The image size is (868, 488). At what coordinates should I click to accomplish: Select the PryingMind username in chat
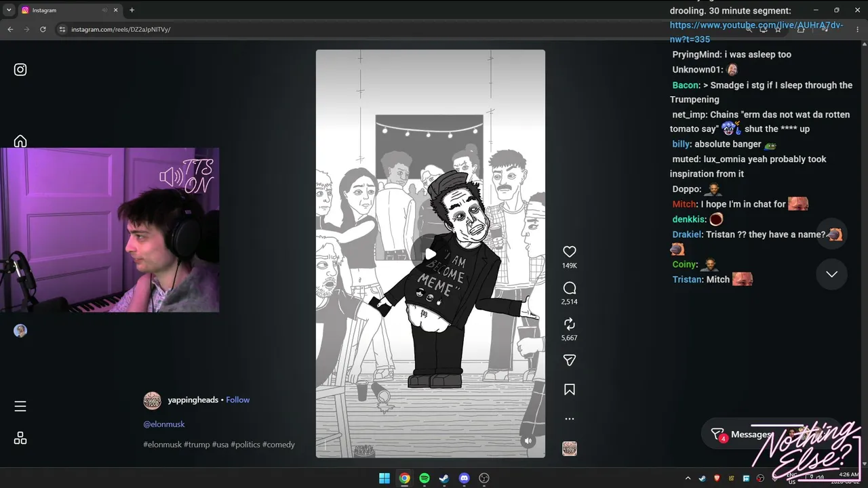click(697, 54)
